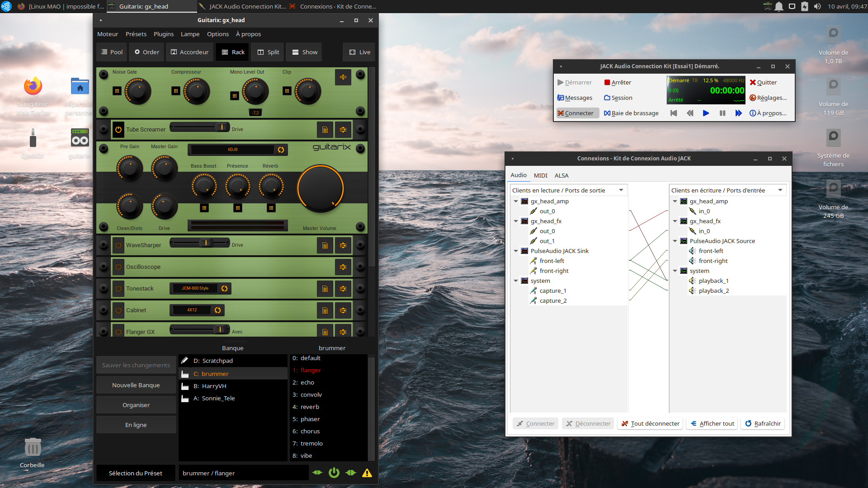Click the JACK transport play icon
Viewport: 868px width, 488px height.
pyautogui.click(x=706, y=113)
